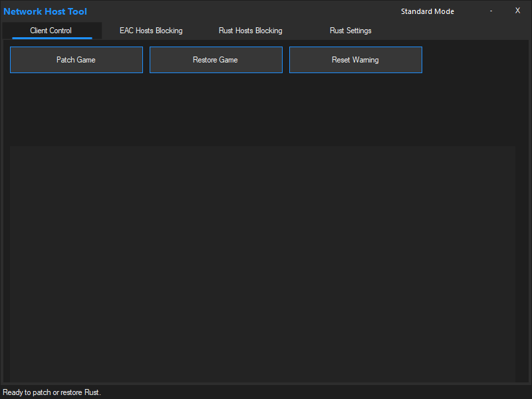Select the status bar message text
The width and height of the screenshot is (532, 399).
click(52, 392)
